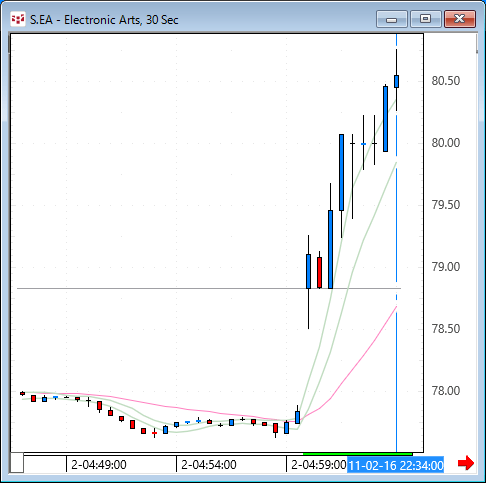This screenshot has width=486, height=483.
Task: Click the title S.EA - Electronic Arts, 30 Sec
Action: 104,20
